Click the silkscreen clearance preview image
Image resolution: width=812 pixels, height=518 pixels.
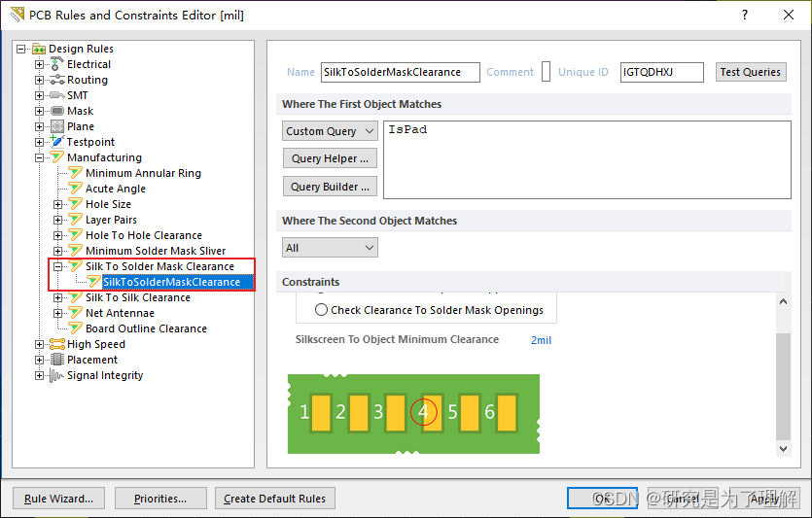[413, 413]
